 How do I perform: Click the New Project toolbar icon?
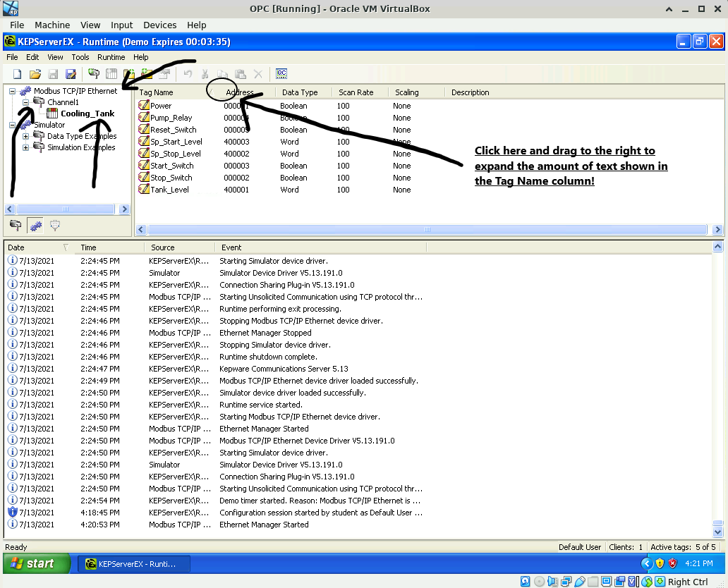pyautogui.click(x=17, y=74)
